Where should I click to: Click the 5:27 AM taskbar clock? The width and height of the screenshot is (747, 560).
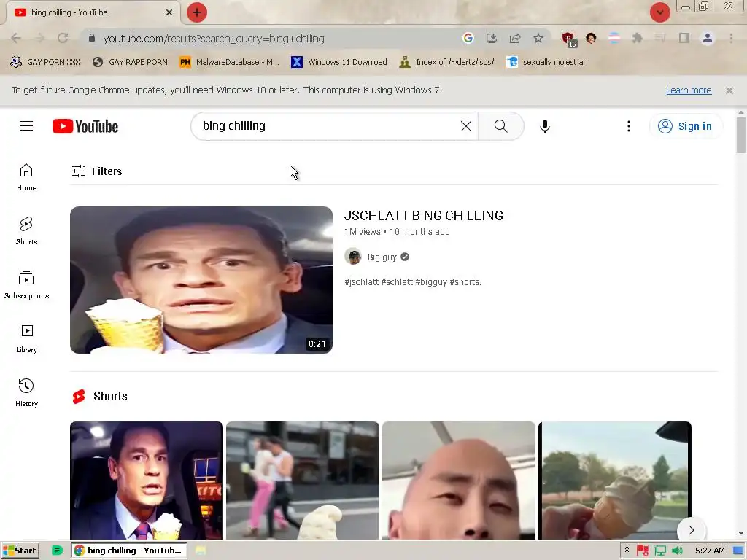(710, 551)
